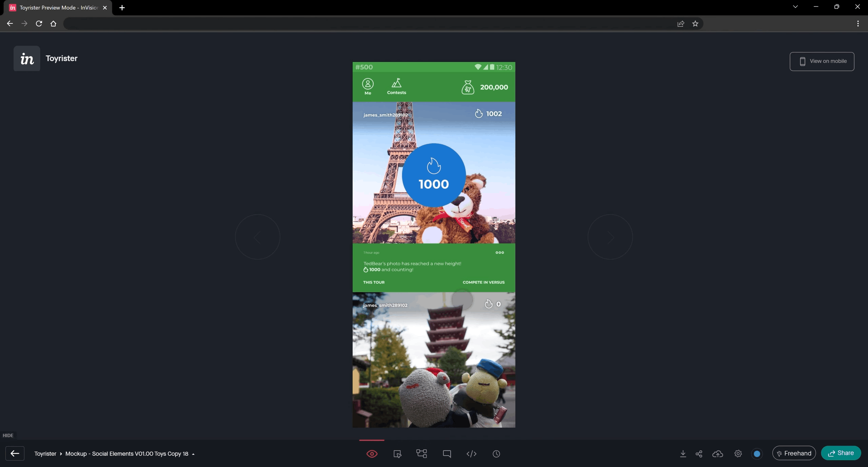
Task: Open Freehand button
Action: tap(794, 453)
